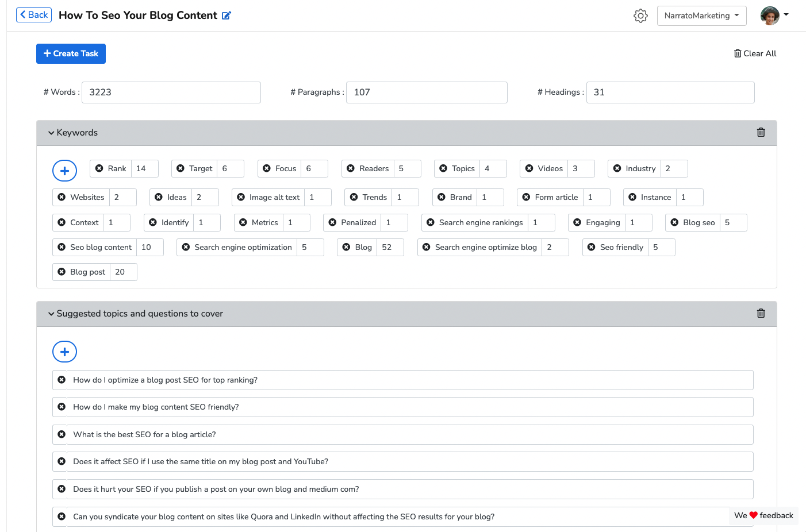Remove the Rank keyword
806x532 pixels.
99,168
